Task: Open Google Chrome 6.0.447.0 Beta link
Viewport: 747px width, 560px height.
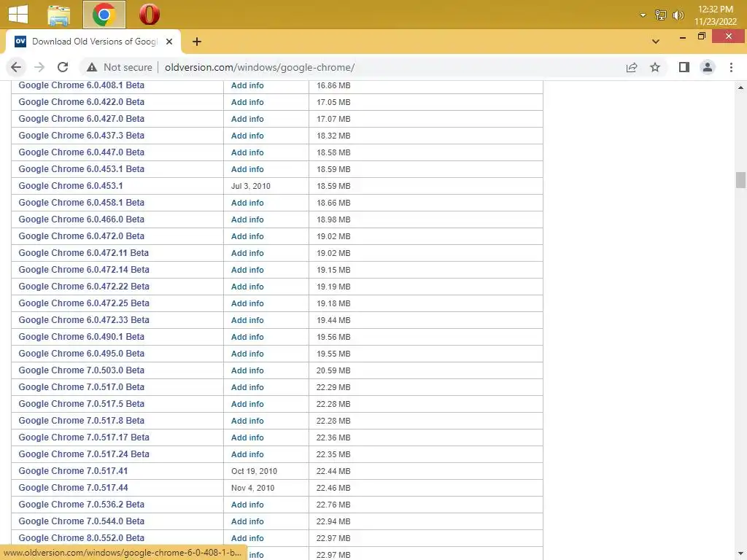Action: click(x=81, y=152)
